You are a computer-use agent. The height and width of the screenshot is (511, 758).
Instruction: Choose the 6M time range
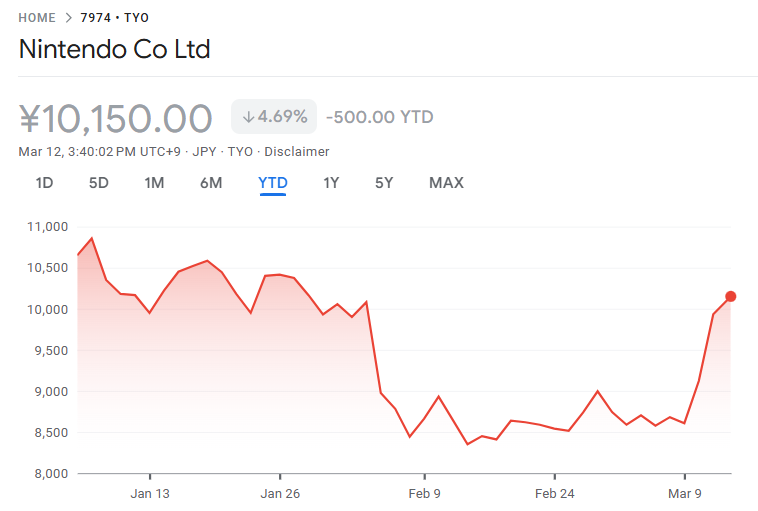[211, 183]
